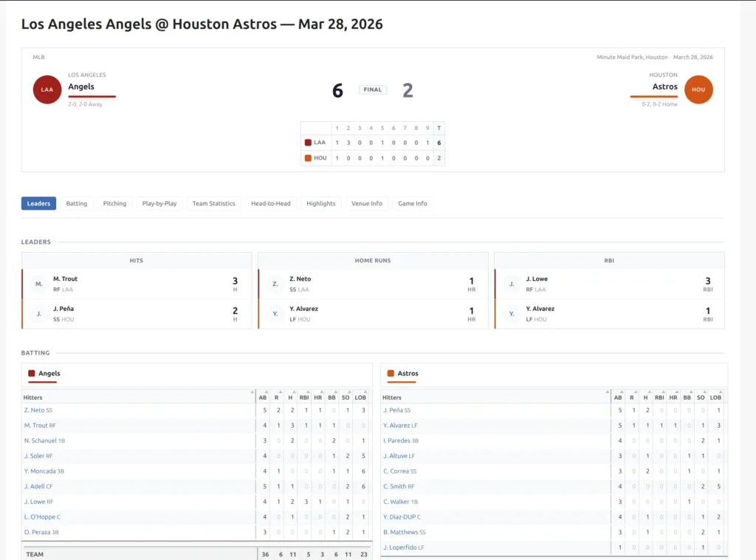Open C. Correa player link

pos(396,471)
